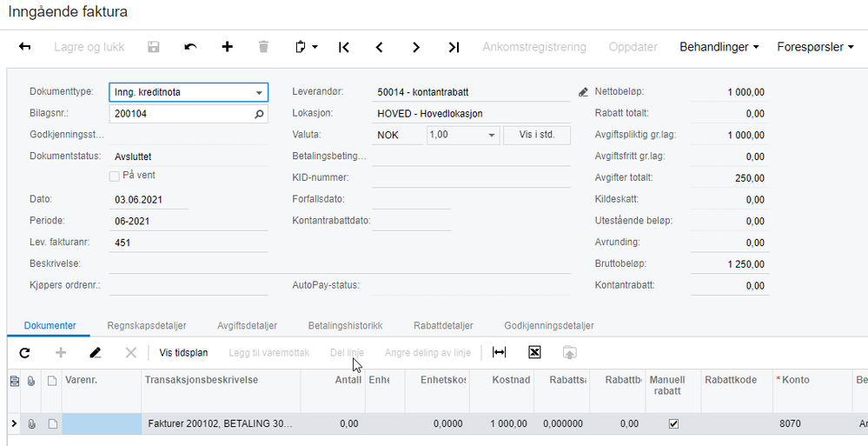Click the fit-to-width columns icon
Screen dimensions: 868x446
pyautogui.click(x=499, y=352)
